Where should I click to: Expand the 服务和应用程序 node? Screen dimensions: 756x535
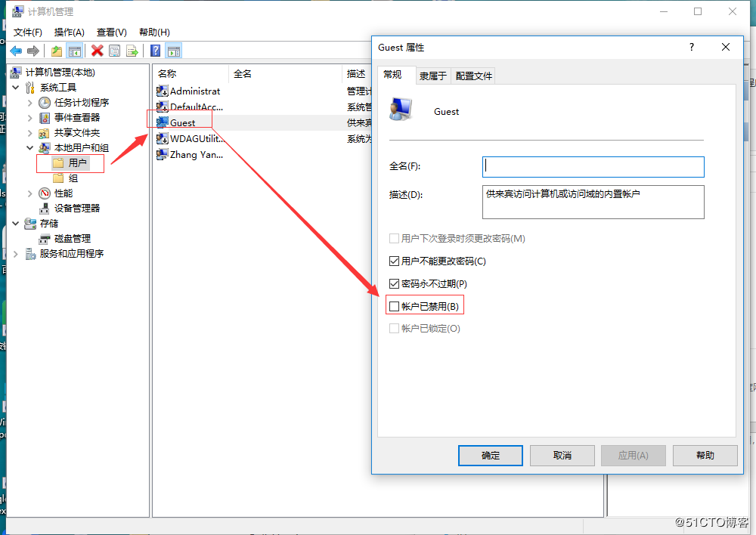tap(15, 254)
